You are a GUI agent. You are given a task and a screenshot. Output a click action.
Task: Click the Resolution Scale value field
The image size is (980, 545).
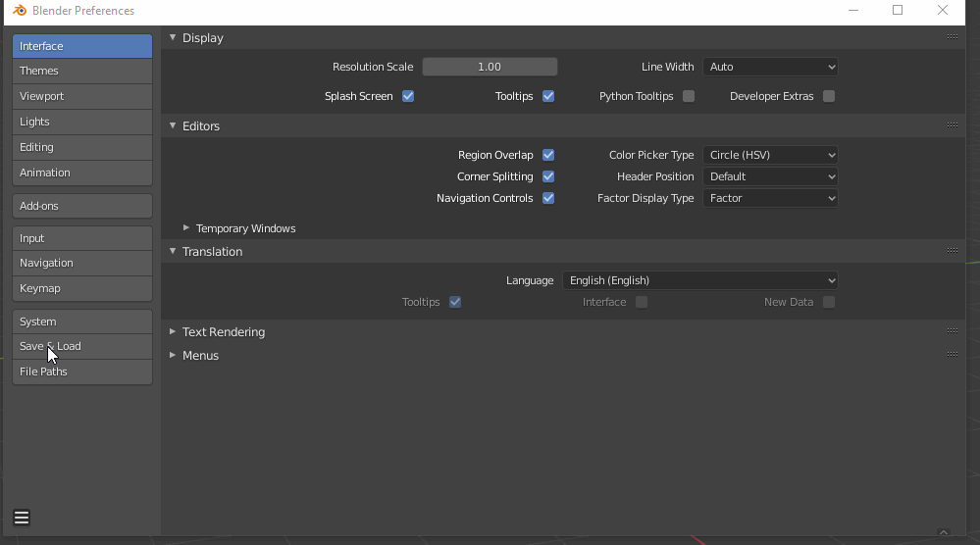click(490, 67)
